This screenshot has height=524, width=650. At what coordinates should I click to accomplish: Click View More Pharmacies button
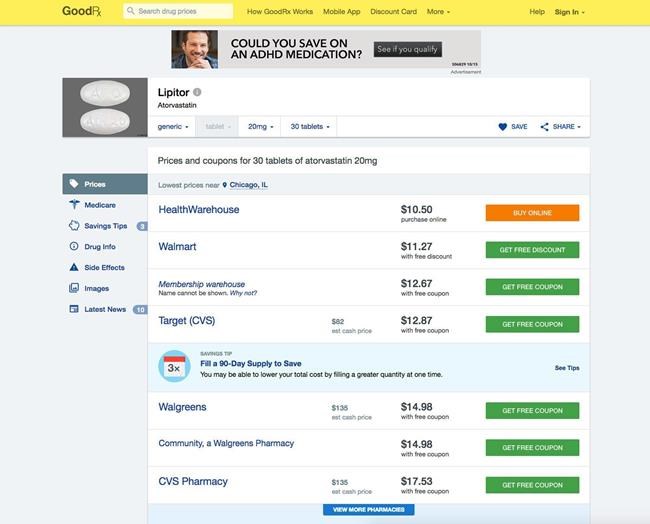[368, 510]
